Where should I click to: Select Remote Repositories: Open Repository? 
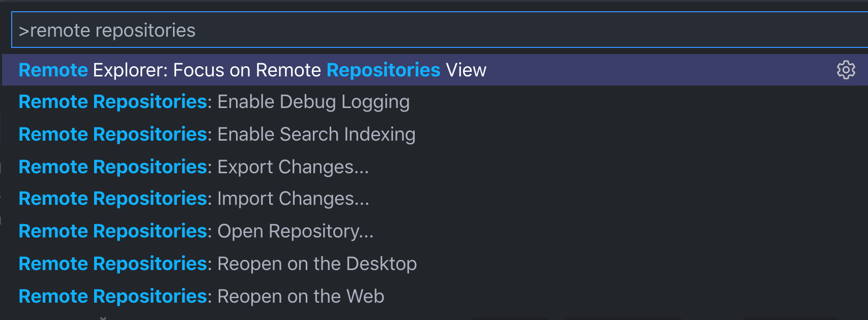[x=196, y=231]
